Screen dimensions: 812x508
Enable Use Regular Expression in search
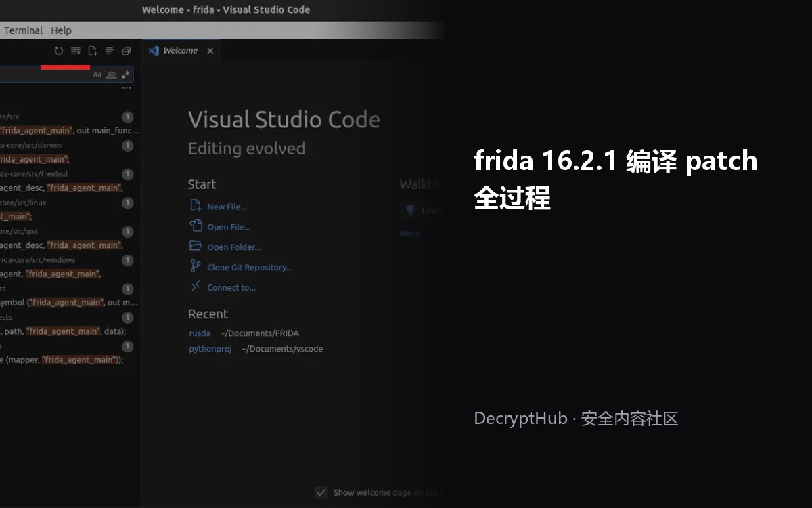coord(126,75)
